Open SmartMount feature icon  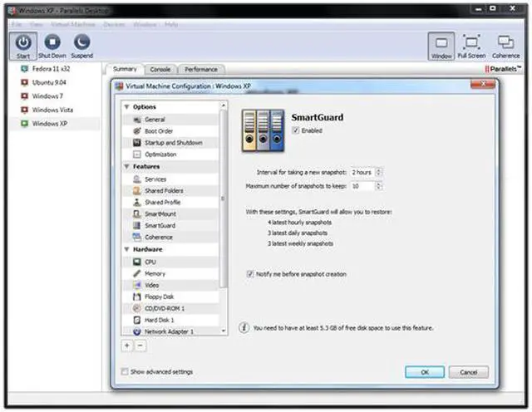pos(137,214)
